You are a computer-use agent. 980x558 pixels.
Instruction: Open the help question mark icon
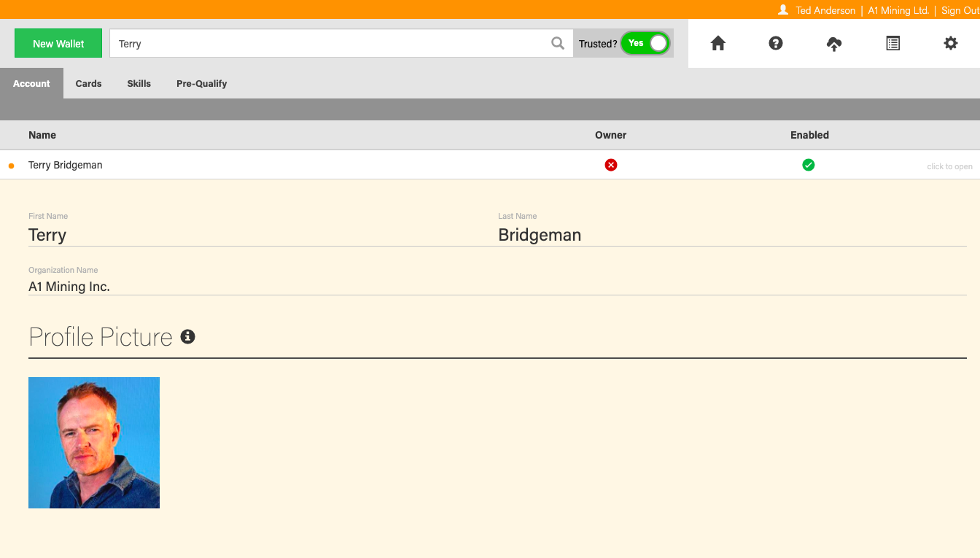(x=776, y=44)
